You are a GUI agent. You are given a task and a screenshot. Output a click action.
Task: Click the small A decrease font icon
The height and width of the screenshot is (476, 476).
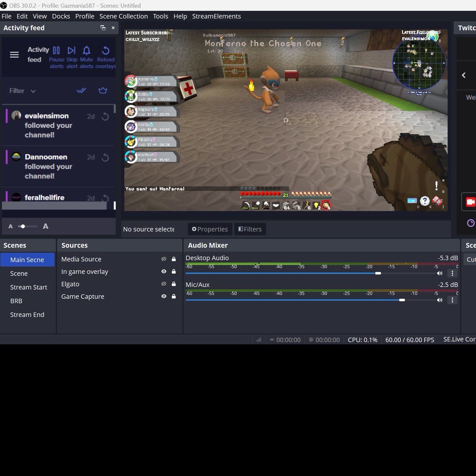point(11,226)
